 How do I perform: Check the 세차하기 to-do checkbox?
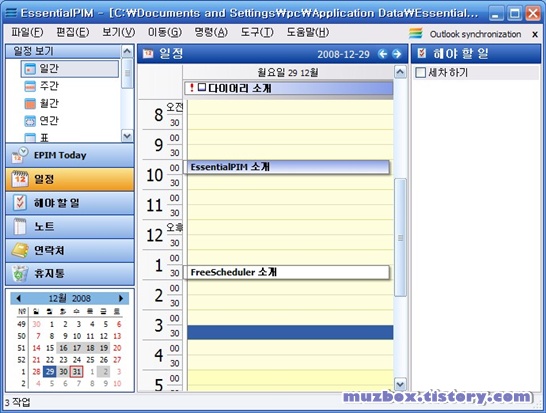[421, 72]
